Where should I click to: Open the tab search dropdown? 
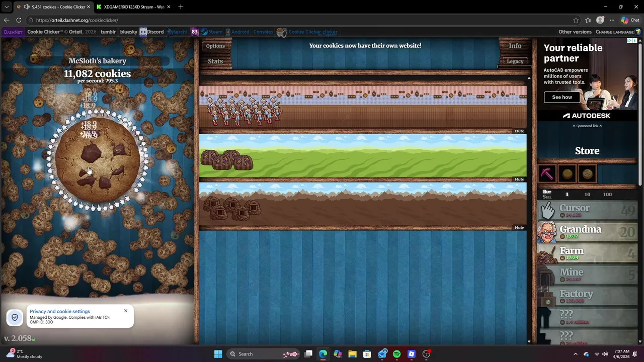pos(6,7)
